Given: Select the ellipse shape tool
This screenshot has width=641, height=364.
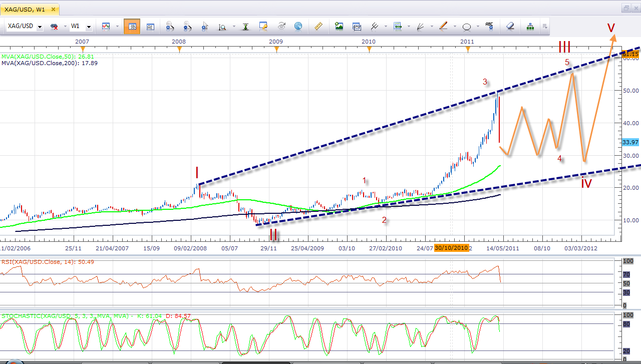Looking at the screenshot, I should pos(467,27).
